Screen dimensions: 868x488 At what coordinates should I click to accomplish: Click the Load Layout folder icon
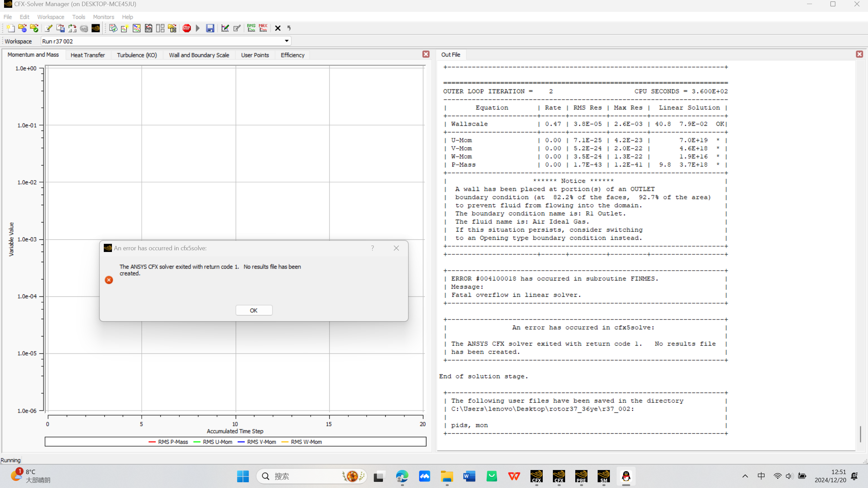pyautogui.click(x=172, y=28)
